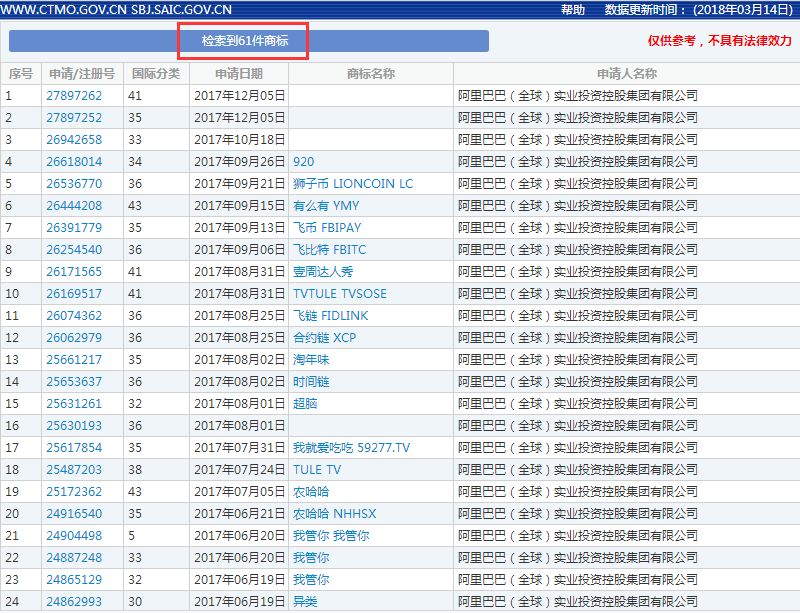The image size is (800, 613).
Task: Select the 920 trademark name link
Action: pos(304,162)
